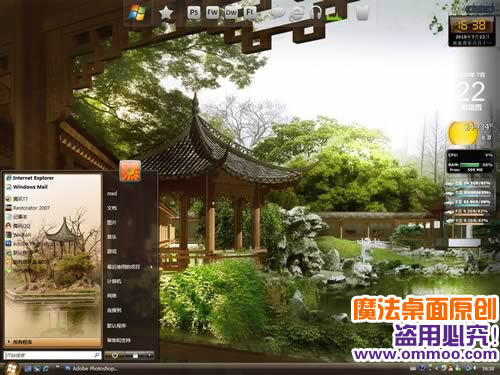Image resolution: width=500 pixels, height=375 pixels.
Task: Expand the recent items submenu arrow
Action: [x=152, y=267]
